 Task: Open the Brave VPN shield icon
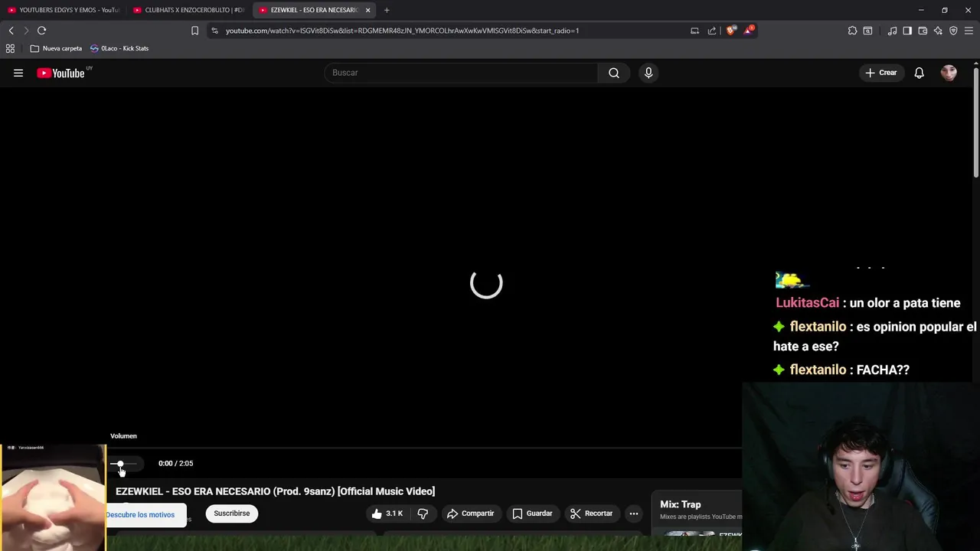[x=953, y=31]
